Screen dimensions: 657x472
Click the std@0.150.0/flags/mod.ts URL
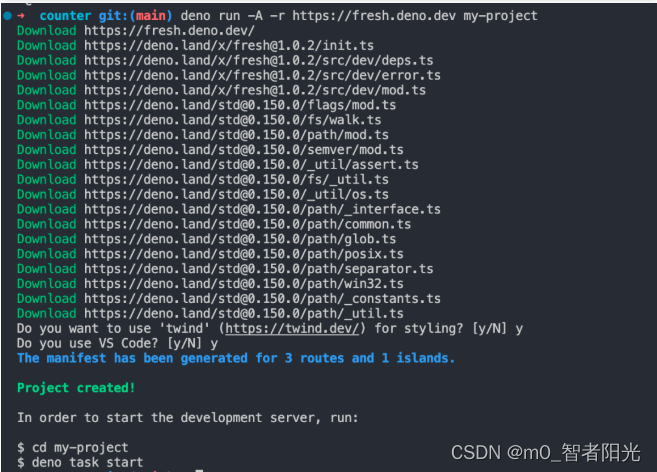pyautogui.click(x=240, y=105)
